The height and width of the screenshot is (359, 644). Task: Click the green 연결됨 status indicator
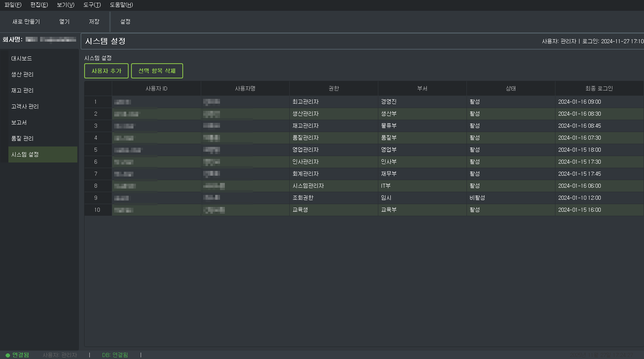17,355
